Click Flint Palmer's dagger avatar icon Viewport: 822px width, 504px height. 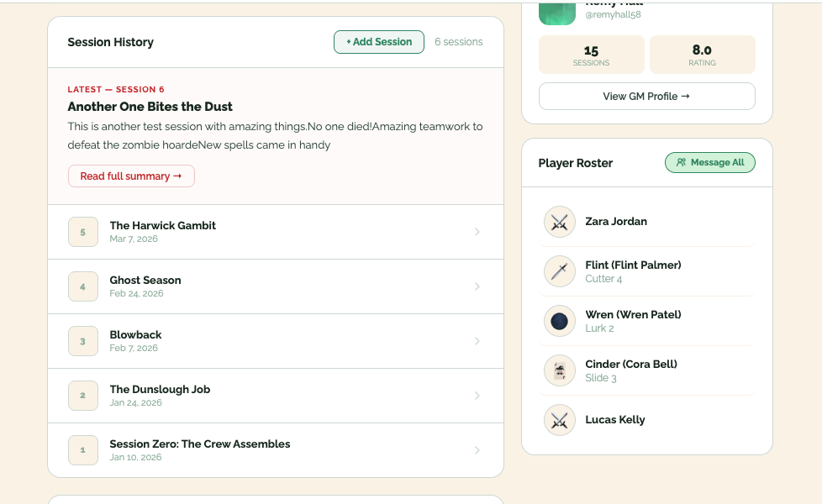tap(560, 271)
